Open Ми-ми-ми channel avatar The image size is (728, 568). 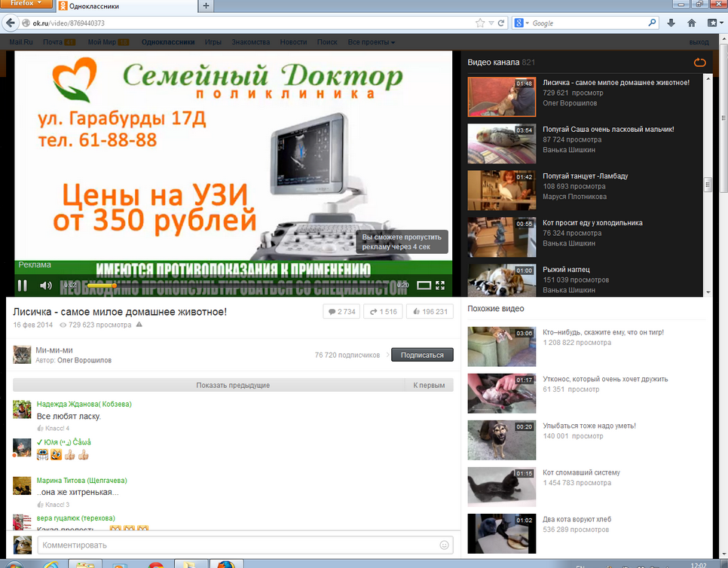(x=22, y=355)
